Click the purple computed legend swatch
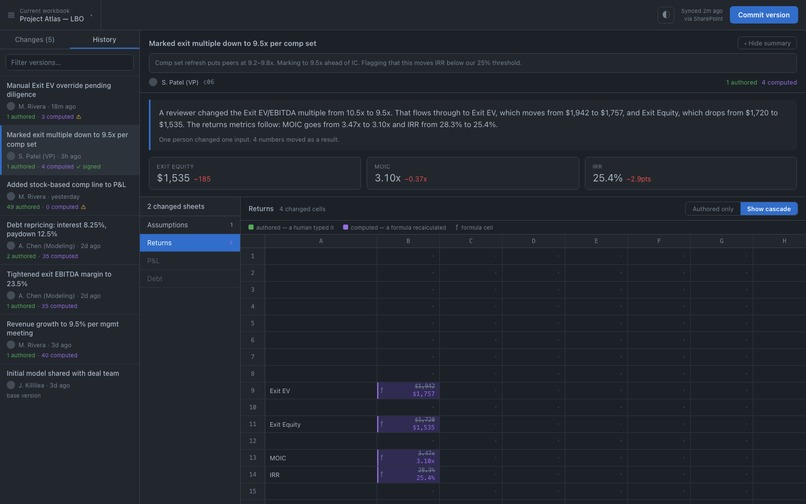The image size is (806, 504). (x=345, y=227)
